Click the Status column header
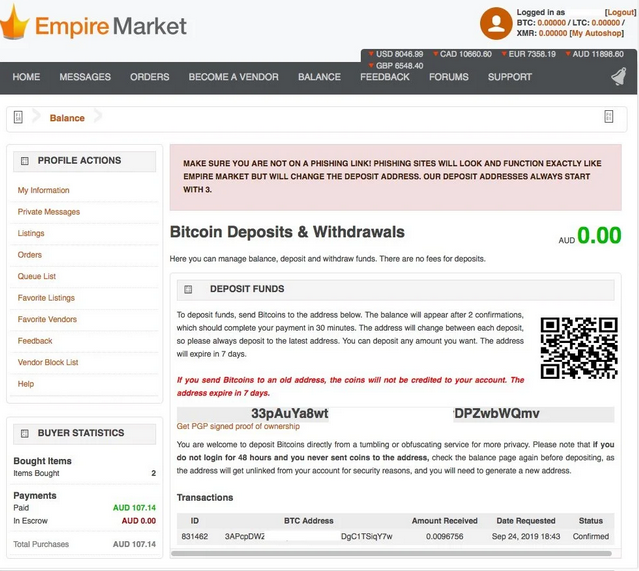Image resolution: width=639 pixels, height=571 pixels. [591, 521]
